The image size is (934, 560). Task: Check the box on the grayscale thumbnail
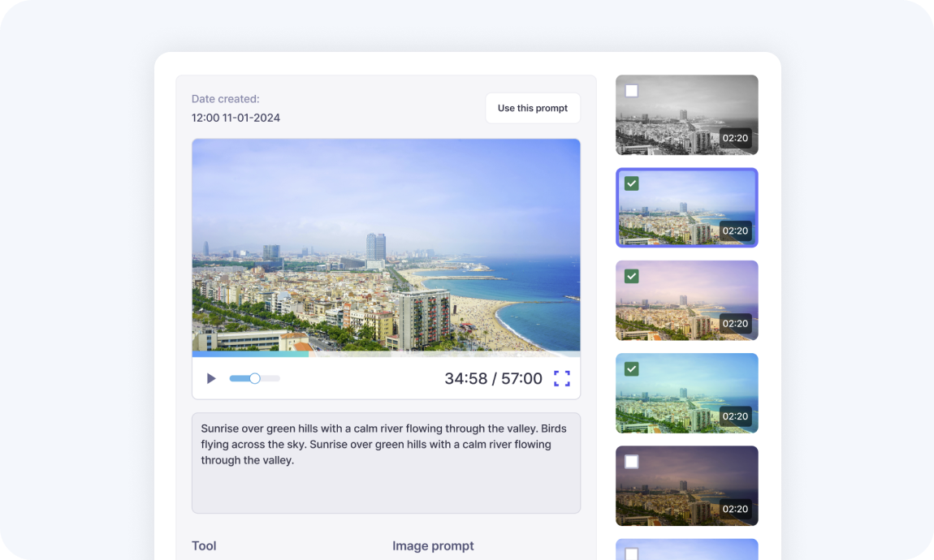click(x=631, y=91)
